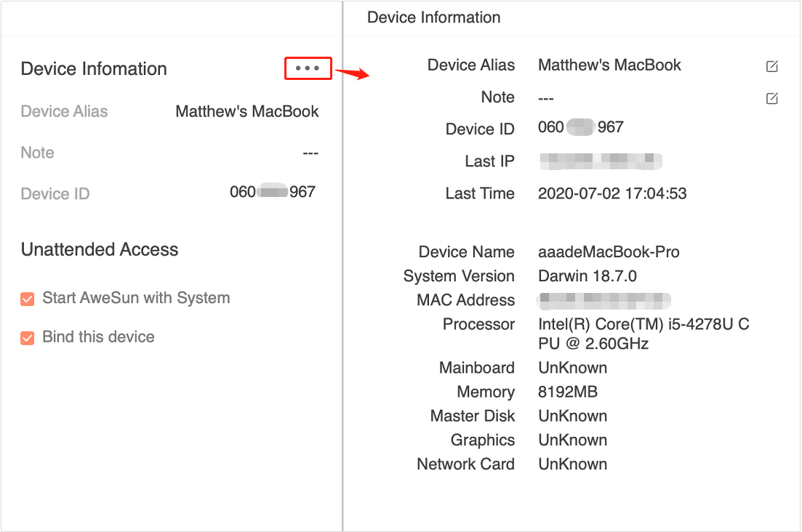Click the edit icon beside Device Alias
This screenshot has width=802, height=532.
coord(772,66)
